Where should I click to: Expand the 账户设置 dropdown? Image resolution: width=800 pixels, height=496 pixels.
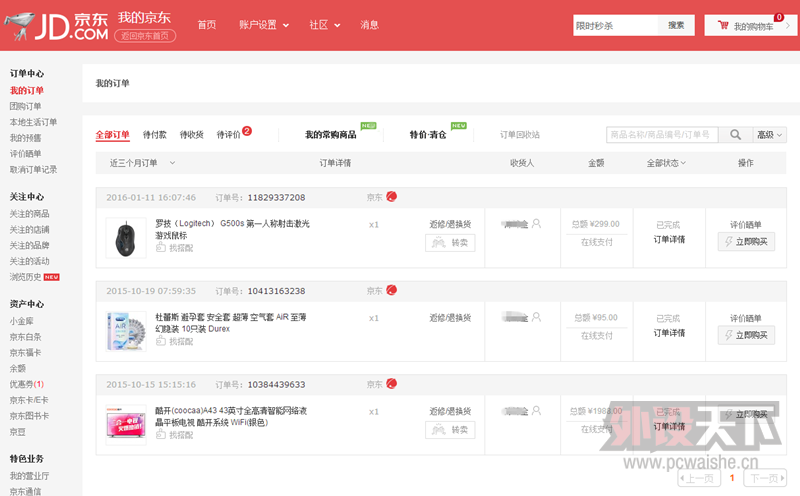[264, 25]
